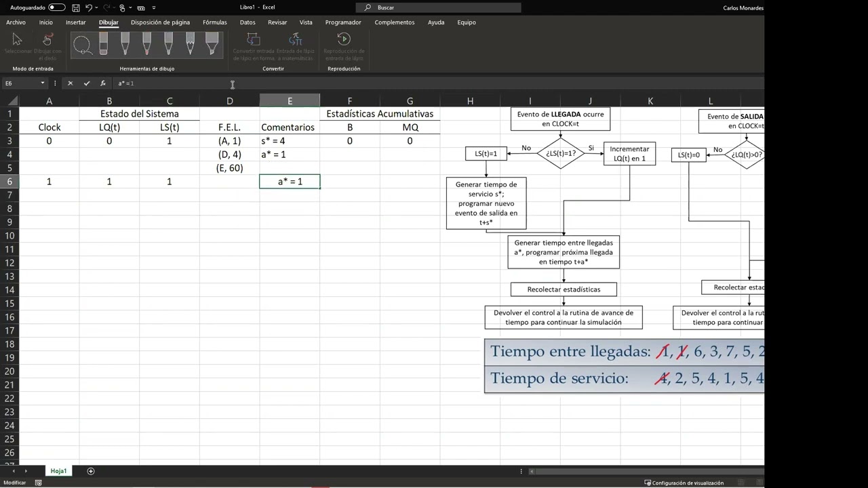The image size is (868, 488).
Task: Click the Estado del Sistema header cell
Action: point(140,114)
